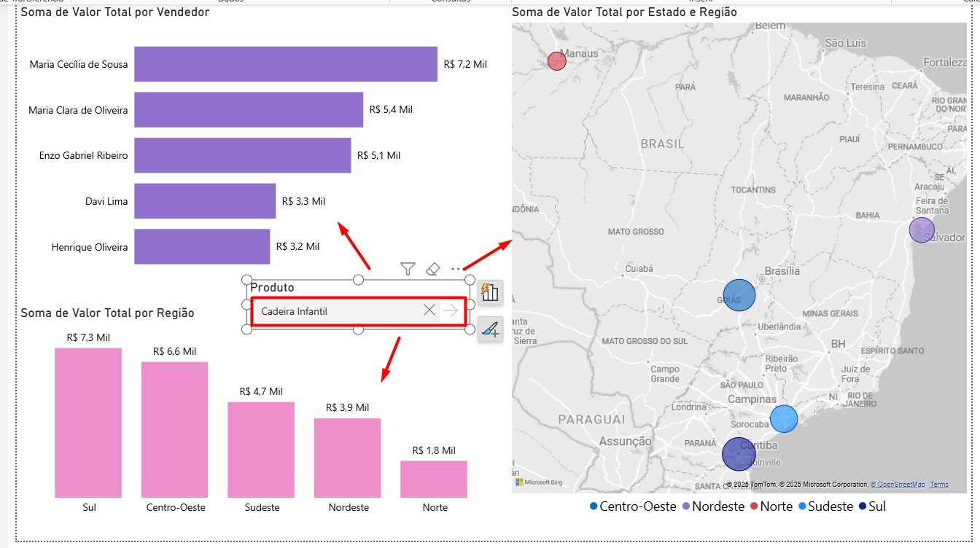Click the X to clear Cadeira Infantil search

point(429,310)
